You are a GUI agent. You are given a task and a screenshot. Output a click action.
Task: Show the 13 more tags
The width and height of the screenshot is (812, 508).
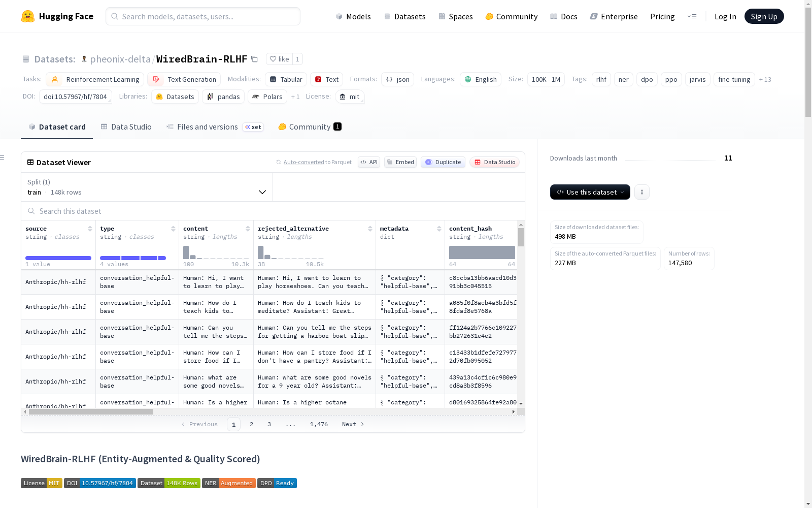(x=765, y=79)
